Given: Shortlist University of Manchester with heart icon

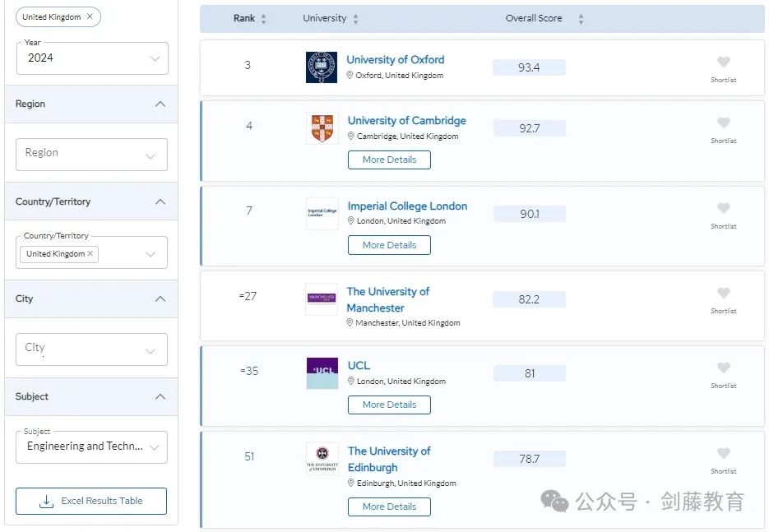Looking at the screenshot, I should coord(724,293).
